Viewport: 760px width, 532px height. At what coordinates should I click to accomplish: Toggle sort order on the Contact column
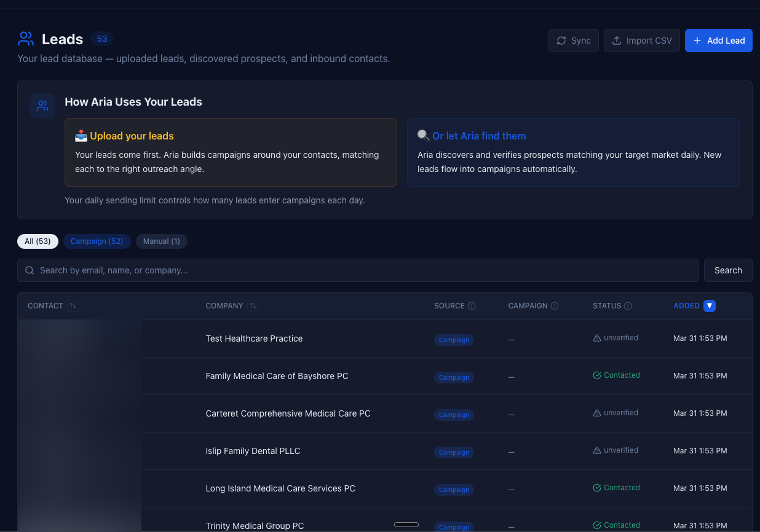point(73,306)
